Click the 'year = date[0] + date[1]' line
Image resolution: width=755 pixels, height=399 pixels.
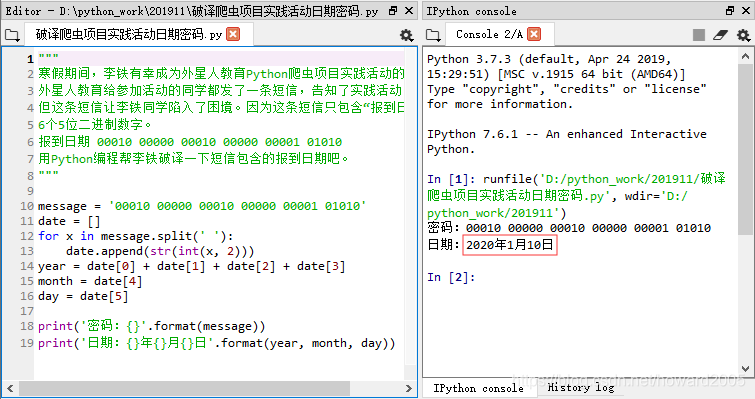(x=192, y=266)
